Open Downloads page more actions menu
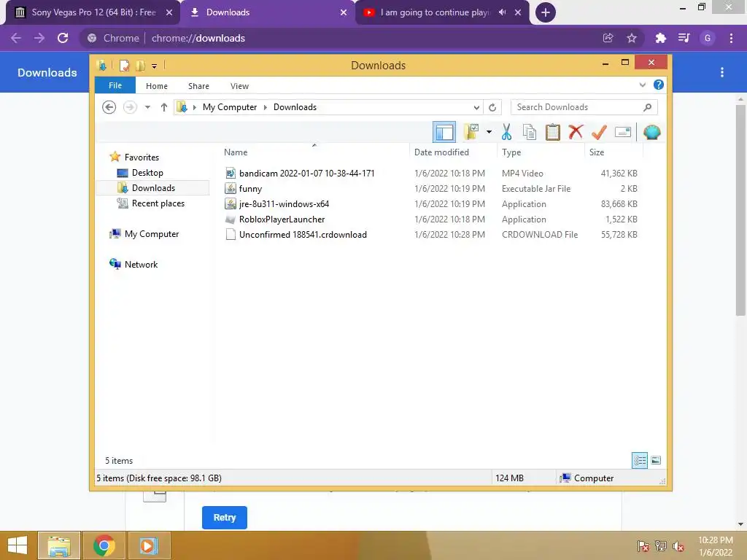This screenshot has width=747, height=560. pyautogui.click(x=722, y=72)
